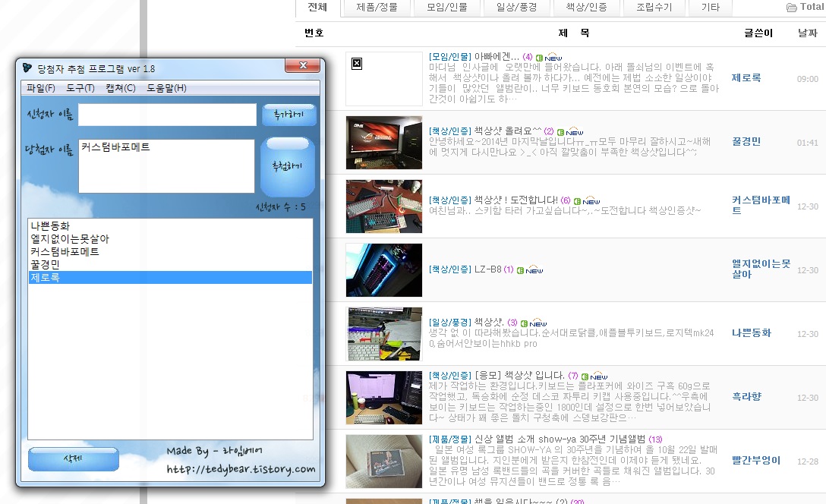Open forum author 엘지없이는못살아's profile link
Image resolution: width=826 pixels, height=504 pixels.
761,269
